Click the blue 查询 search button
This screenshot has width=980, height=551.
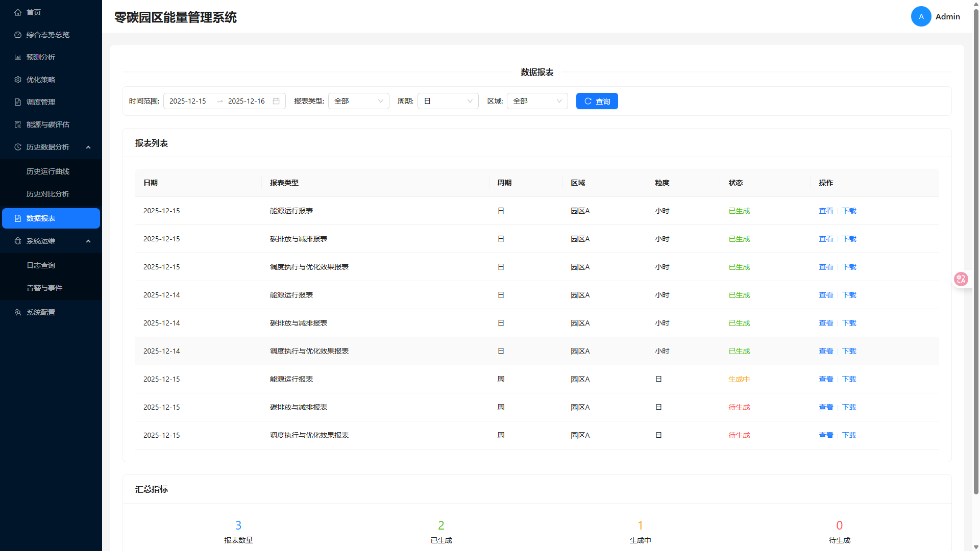point(597,101)
